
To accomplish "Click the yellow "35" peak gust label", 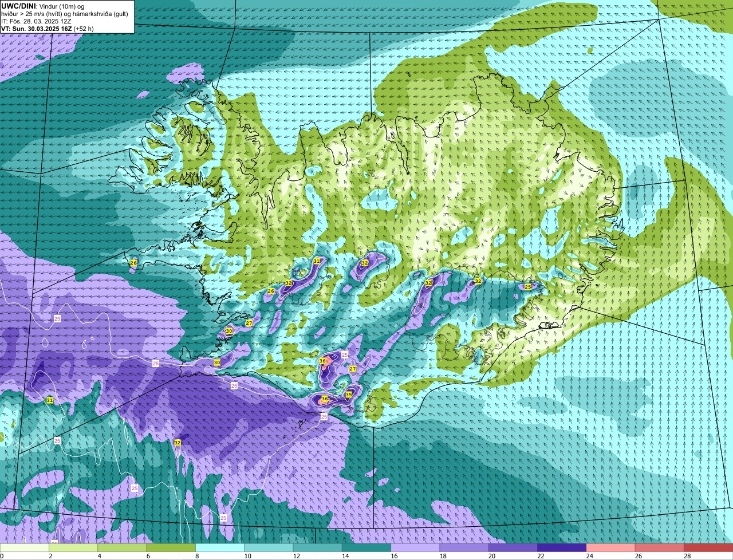I will tap(349, 395).
